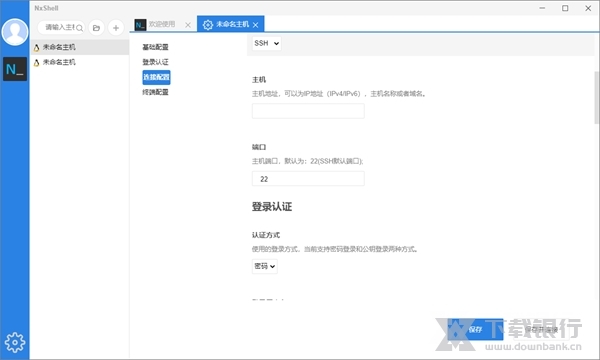Open the SSH protocol dropdown
The width and height of the screenshot is (600, 360).
[266, 43]
